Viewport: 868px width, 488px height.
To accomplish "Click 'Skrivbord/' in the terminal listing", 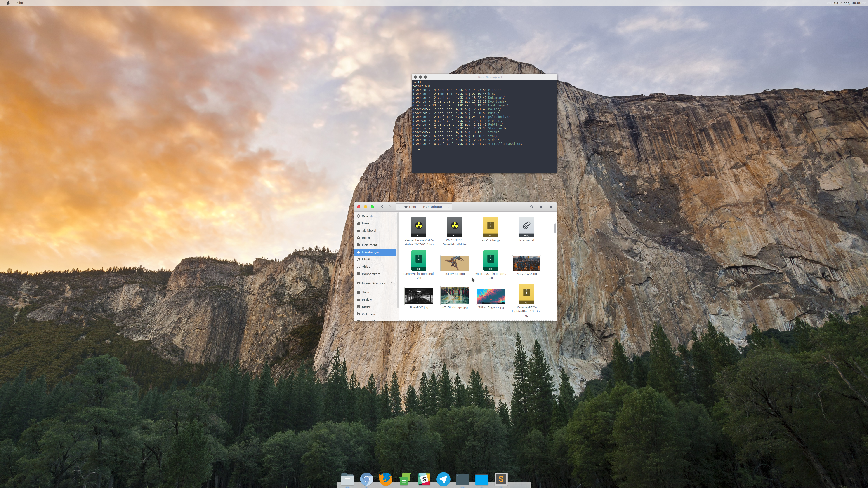I will 497,128.
